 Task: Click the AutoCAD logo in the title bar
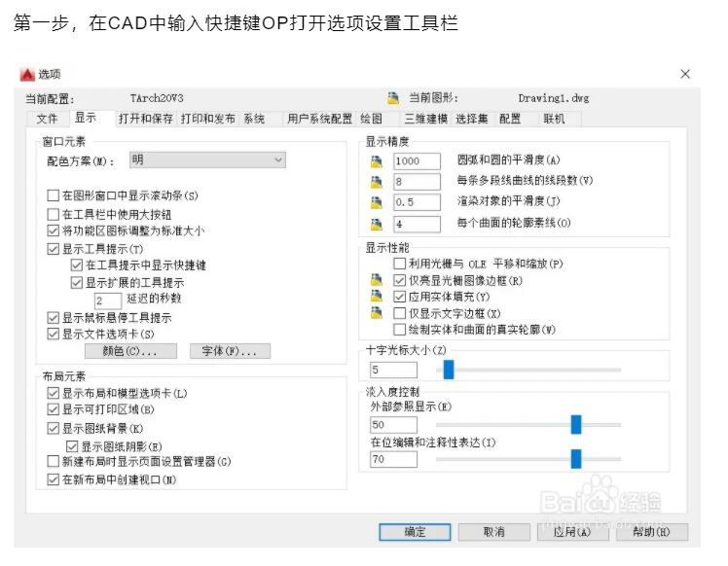(27, 75)
